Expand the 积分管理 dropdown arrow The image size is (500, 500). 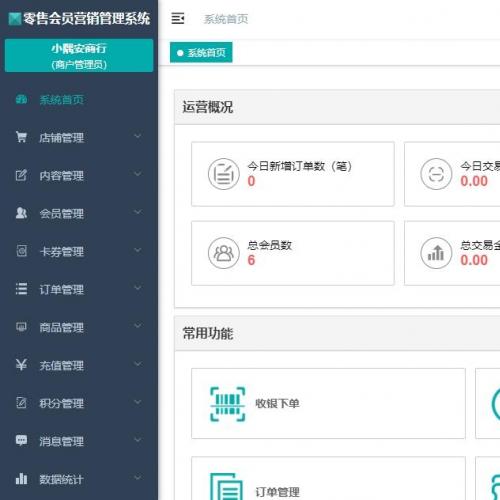tap(137, 402)
